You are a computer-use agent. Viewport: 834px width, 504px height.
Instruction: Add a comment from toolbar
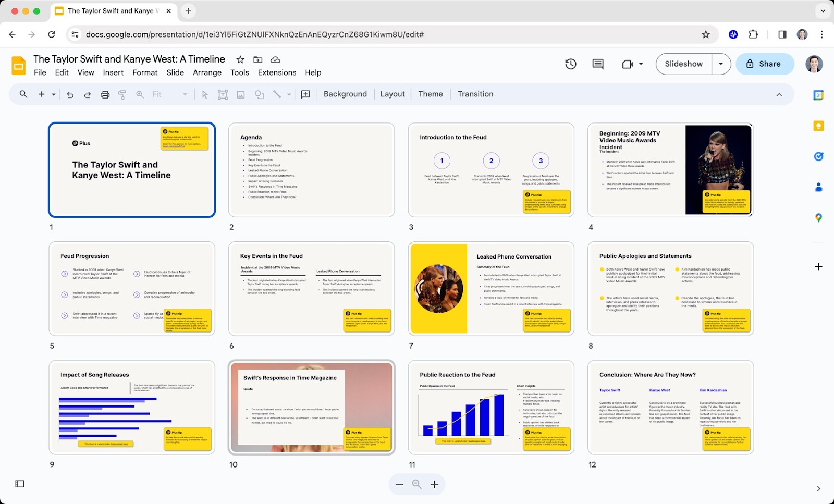[305, 94]
